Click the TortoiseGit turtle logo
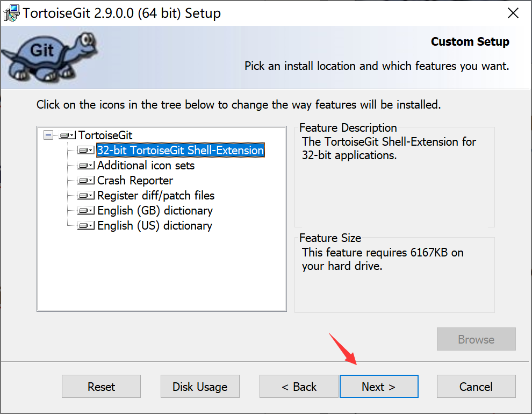The image size is (532, 414). [x=49, y=57]
